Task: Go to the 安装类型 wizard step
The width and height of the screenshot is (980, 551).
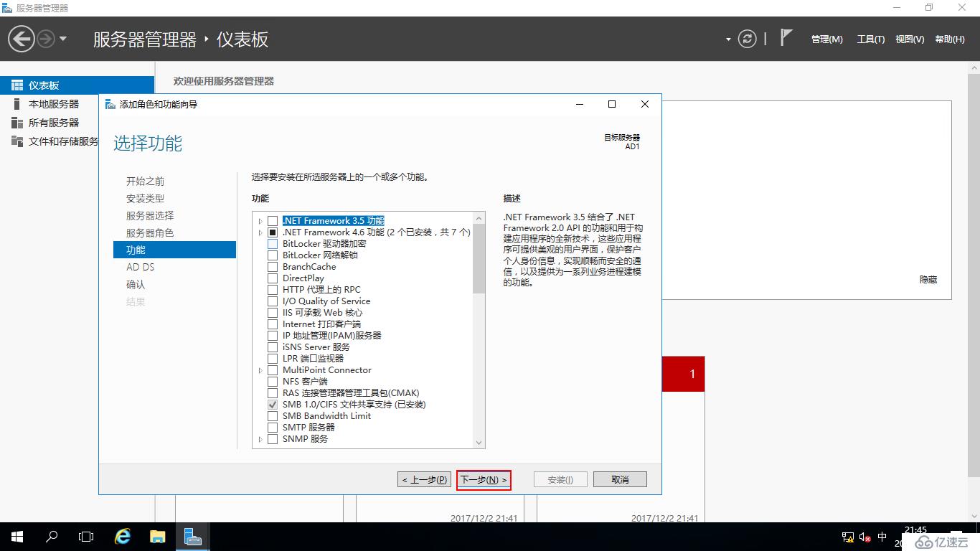Action: click(x=145, y=198)
